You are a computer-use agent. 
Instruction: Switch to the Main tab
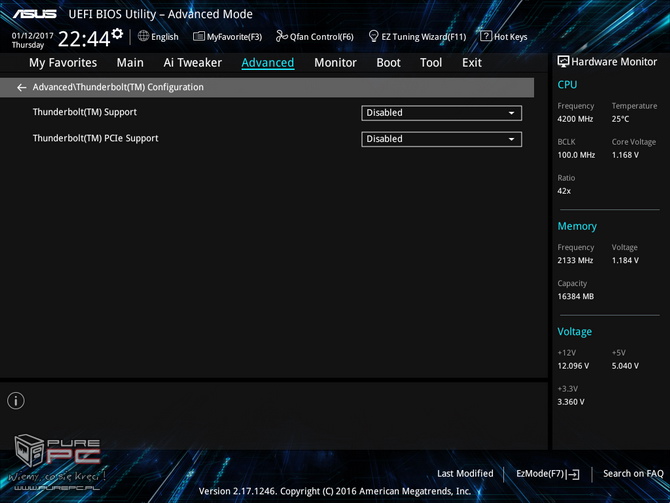tap(130, 63)
